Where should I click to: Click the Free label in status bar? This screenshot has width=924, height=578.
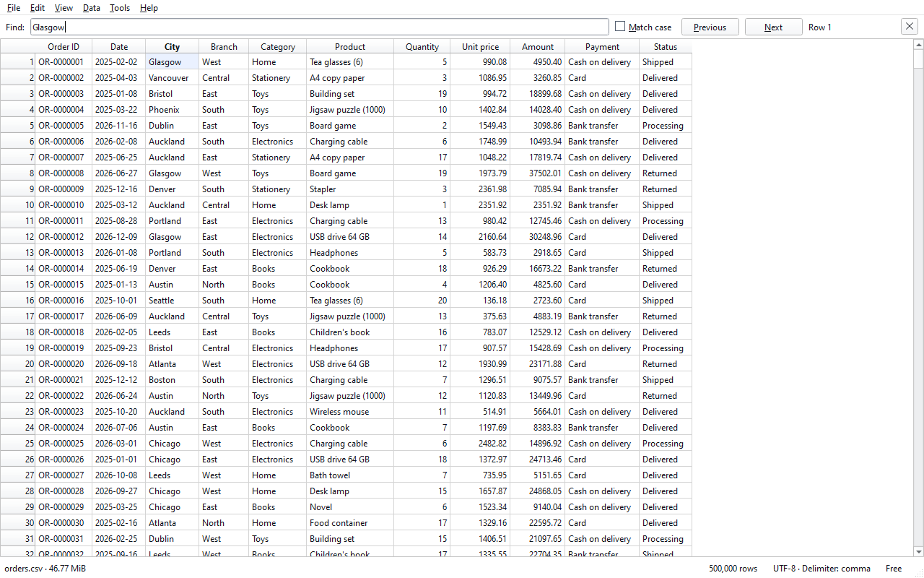[x=894, y=569]
